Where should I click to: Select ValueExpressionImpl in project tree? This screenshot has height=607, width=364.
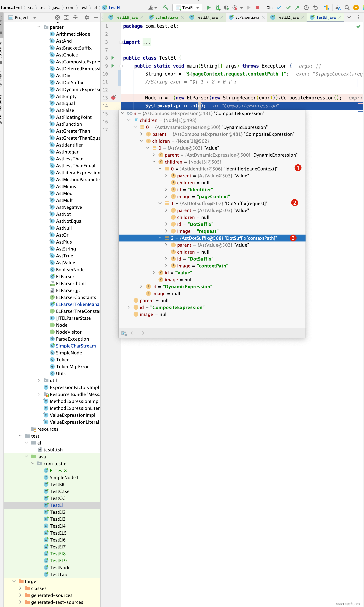[72, 415]
